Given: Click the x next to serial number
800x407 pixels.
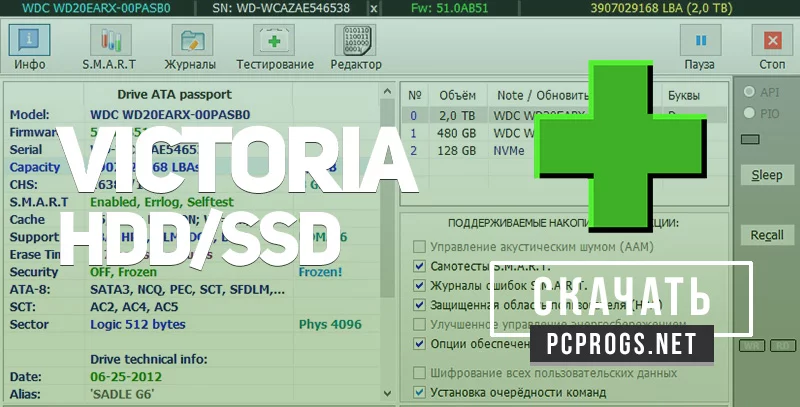Looking at the screenshot, I should pyautogui.click(x=374, y=8).
